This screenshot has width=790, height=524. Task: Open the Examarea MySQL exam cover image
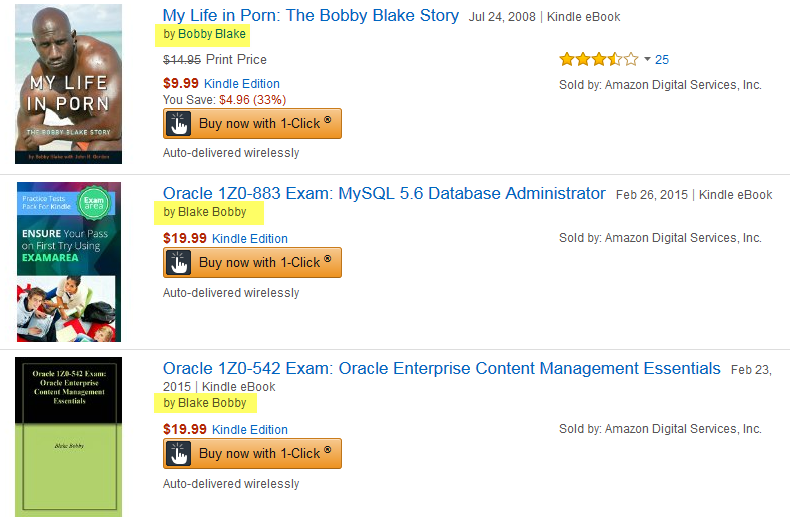(x=68, y=262)
